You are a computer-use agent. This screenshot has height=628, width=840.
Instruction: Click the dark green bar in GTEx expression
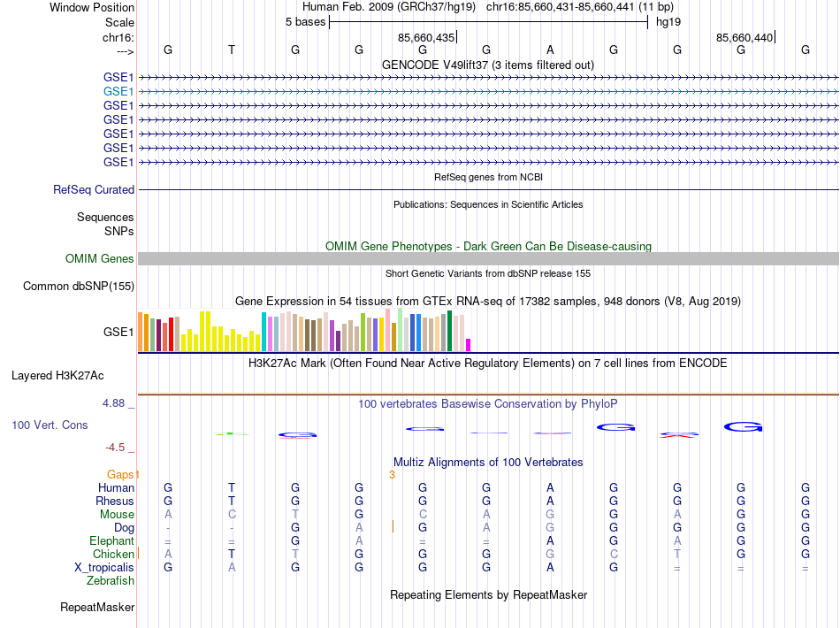pos(449,331)
